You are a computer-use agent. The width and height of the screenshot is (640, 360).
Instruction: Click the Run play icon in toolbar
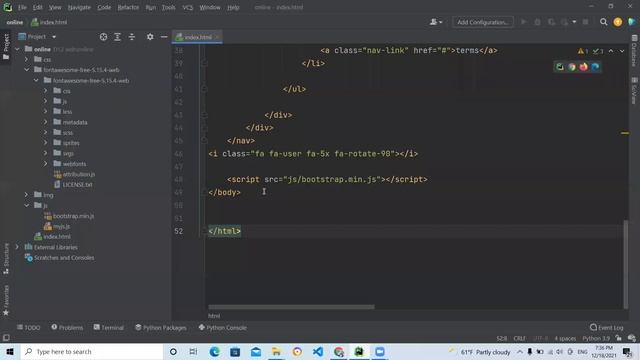click(523, 22)
